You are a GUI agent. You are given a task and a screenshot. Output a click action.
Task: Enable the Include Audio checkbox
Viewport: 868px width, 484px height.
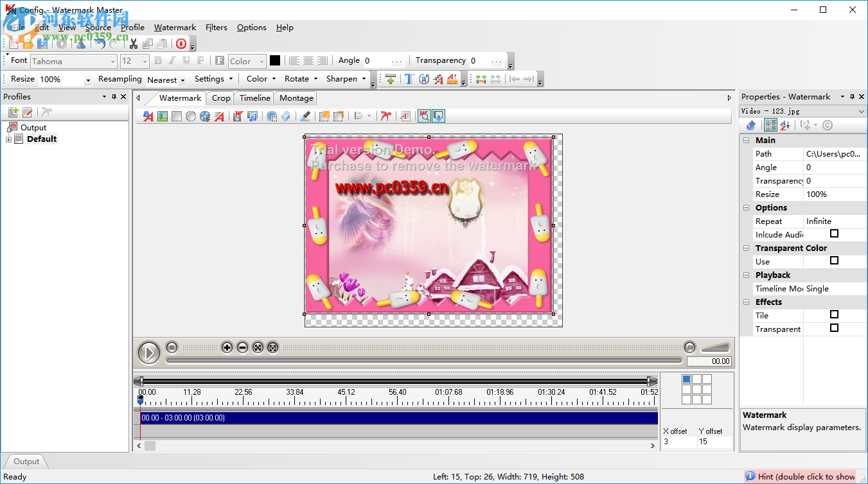834,234
